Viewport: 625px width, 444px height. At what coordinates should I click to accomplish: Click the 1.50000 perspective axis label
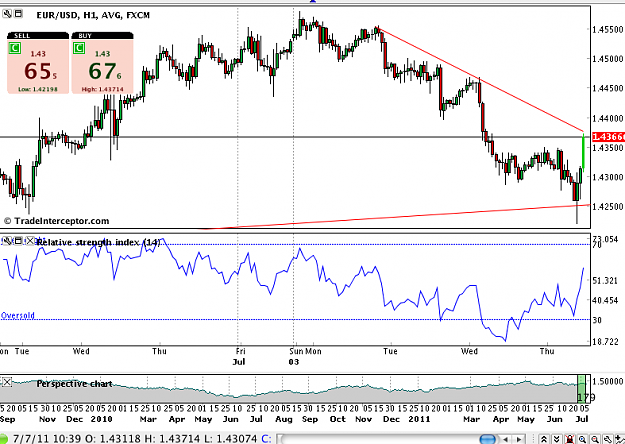click(608, 381)
